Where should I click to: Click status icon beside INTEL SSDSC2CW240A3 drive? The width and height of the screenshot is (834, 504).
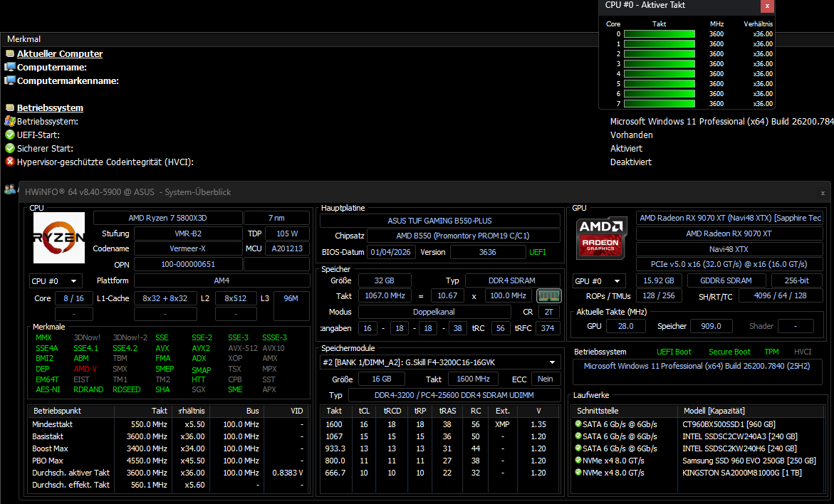(578, 436)
